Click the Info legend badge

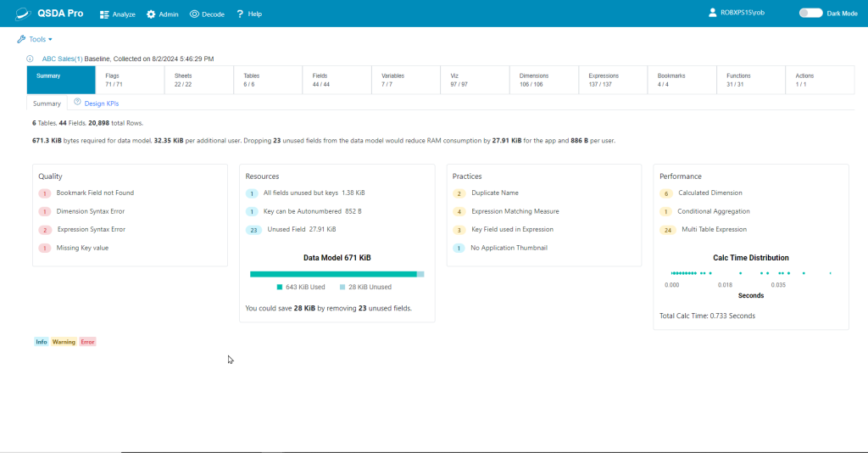coord(42,342)
